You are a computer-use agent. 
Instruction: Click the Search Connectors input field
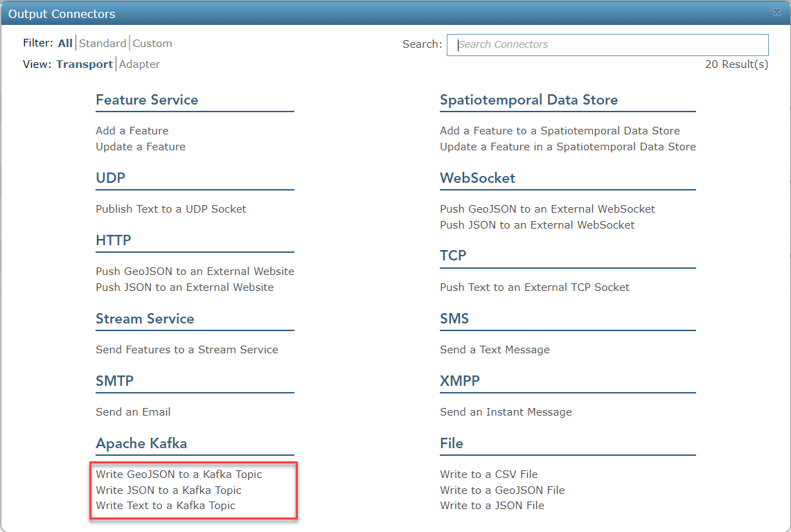point(607,45)
